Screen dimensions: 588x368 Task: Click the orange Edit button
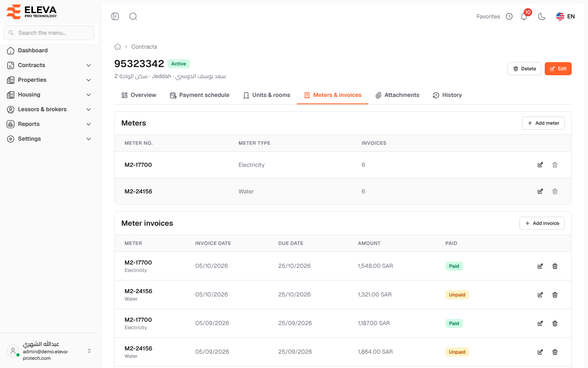point(558,69)
